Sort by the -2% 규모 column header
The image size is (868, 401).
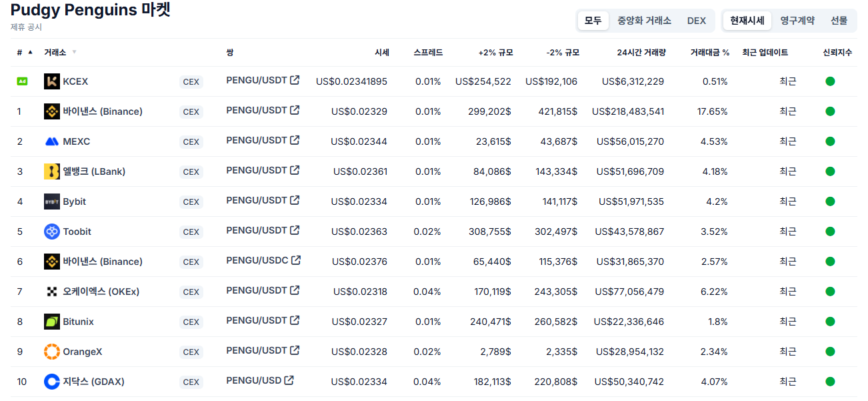[x=563, y=52]
